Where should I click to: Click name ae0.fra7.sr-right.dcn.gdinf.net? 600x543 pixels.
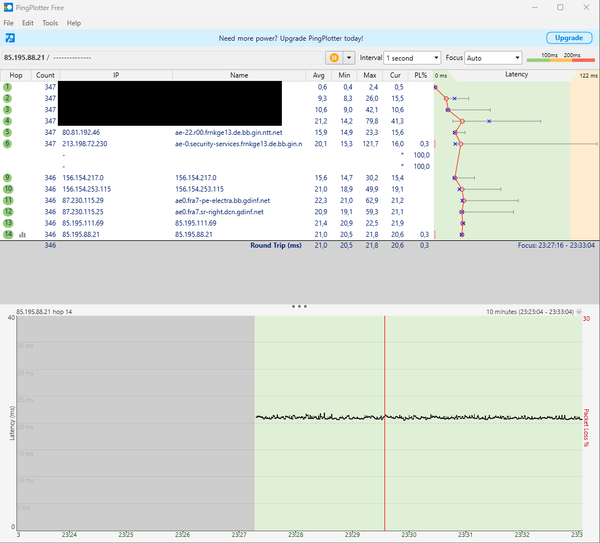(219, 212)
